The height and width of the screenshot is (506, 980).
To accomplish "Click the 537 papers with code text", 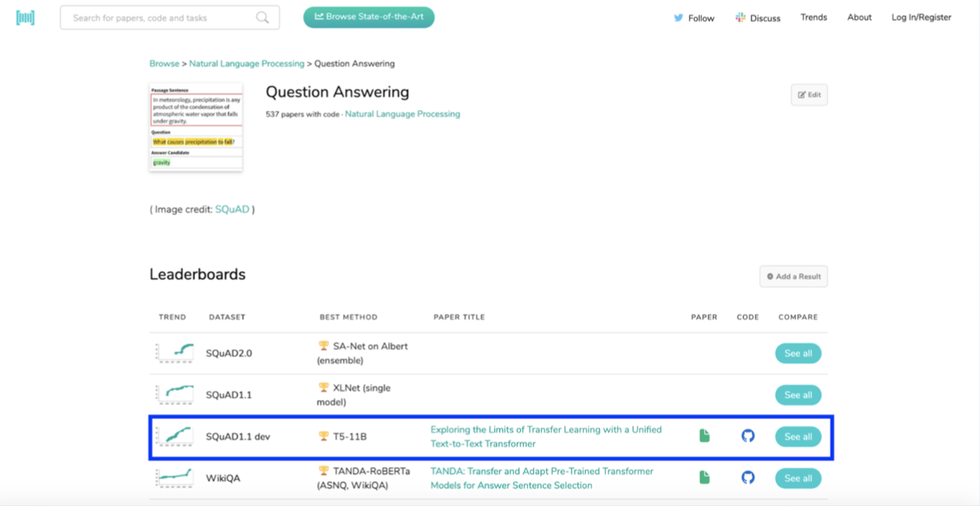I will pos(303,114).
